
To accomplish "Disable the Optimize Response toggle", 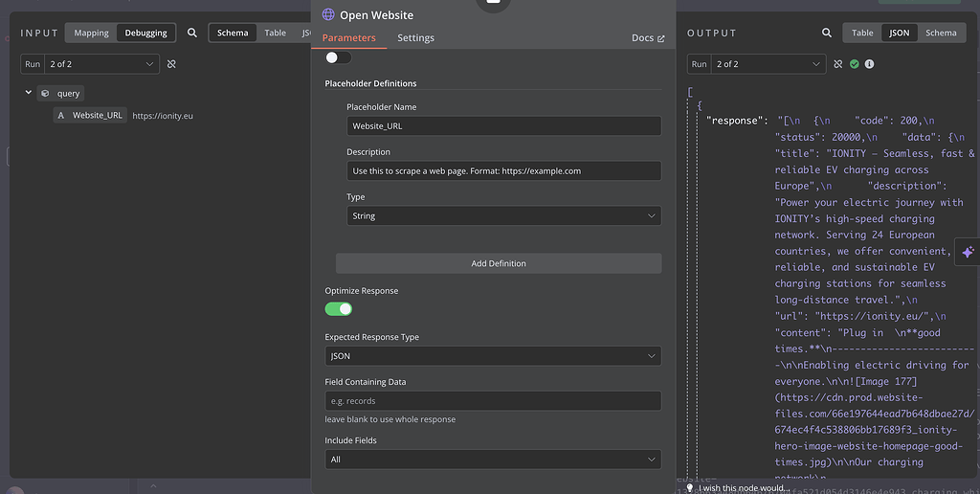I will coord(339,308).
